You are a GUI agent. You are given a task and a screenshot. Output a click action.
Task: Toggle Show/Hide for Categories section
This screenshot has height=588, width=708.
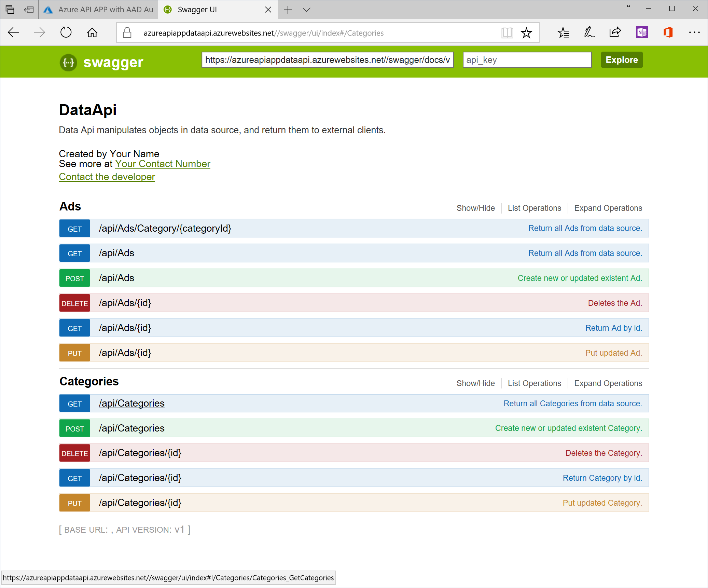475,383
